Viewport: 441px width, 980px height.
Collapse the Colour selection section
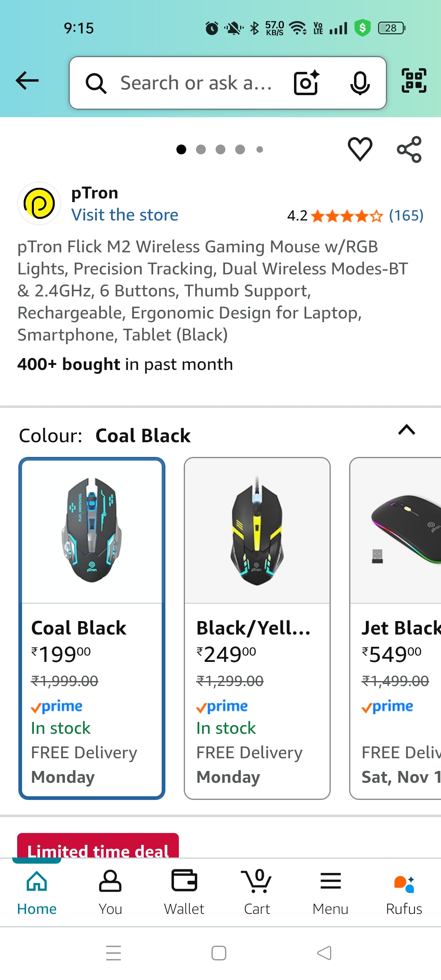coord(407,430)
